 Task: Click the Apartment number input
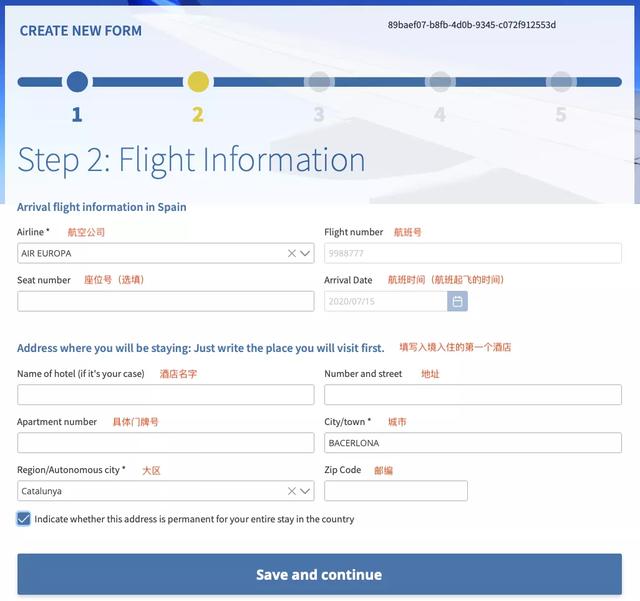pos(166,443)
